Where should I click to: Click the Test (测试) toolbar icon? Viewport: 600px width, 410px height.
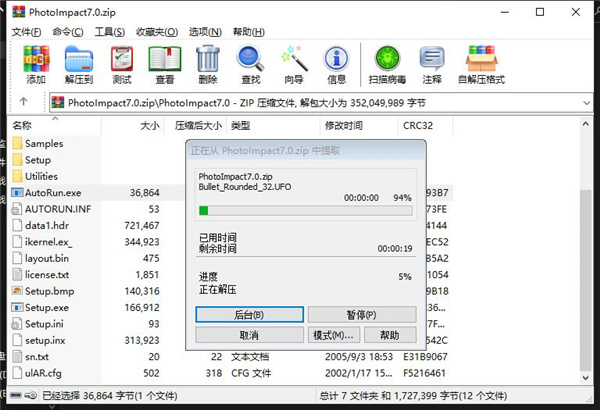[122, 59]
